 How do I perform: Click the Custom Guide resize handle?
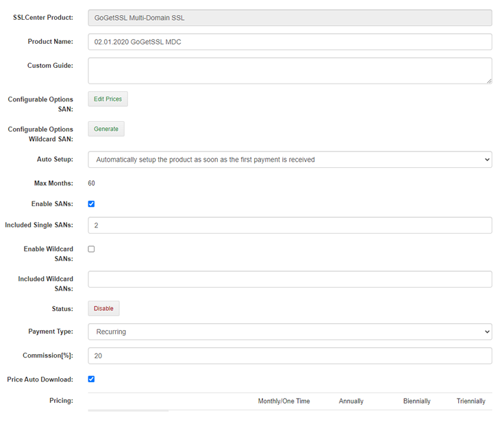[x=489, y=81]
